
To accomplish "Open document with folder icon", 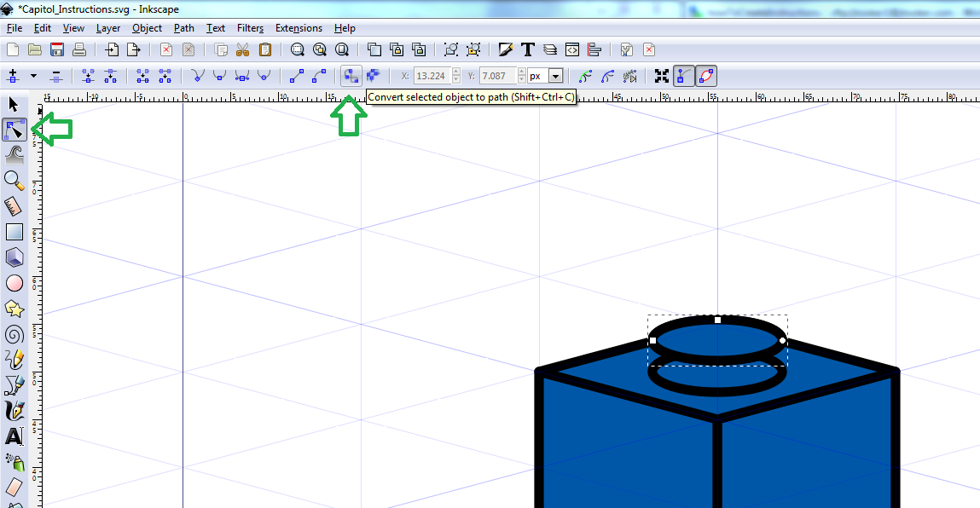I will click(x=35, y=50).
